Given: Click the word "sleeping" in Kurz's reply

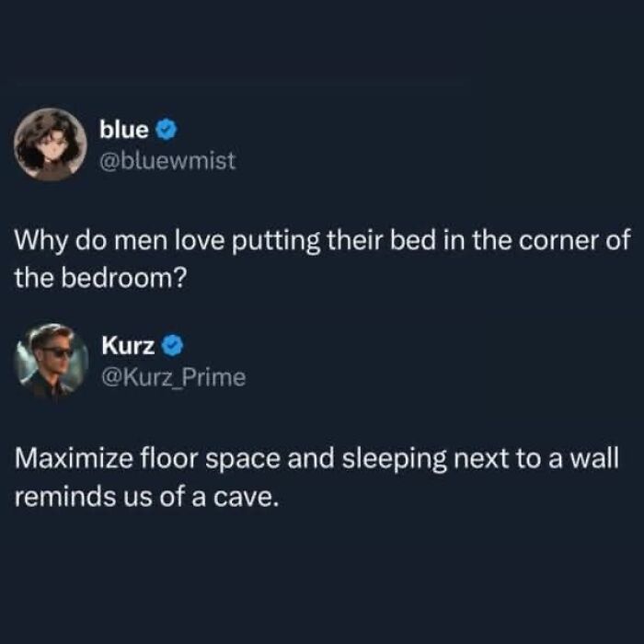Looking at the screenshot, I should 395,460.
